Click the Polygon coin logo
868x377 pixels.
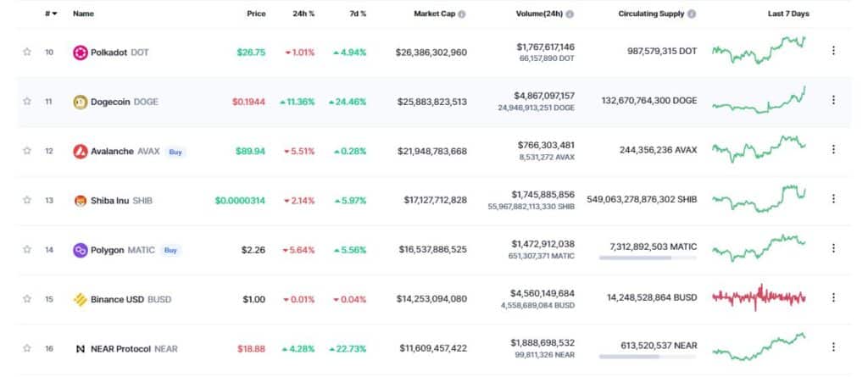(81, 250)
